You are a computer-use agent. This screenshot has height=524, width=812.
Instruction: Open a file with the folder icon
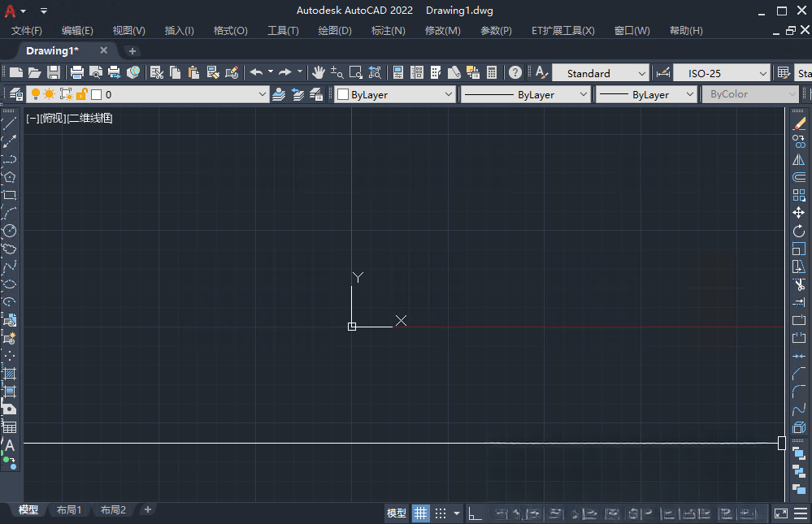[x=35, y=72]
